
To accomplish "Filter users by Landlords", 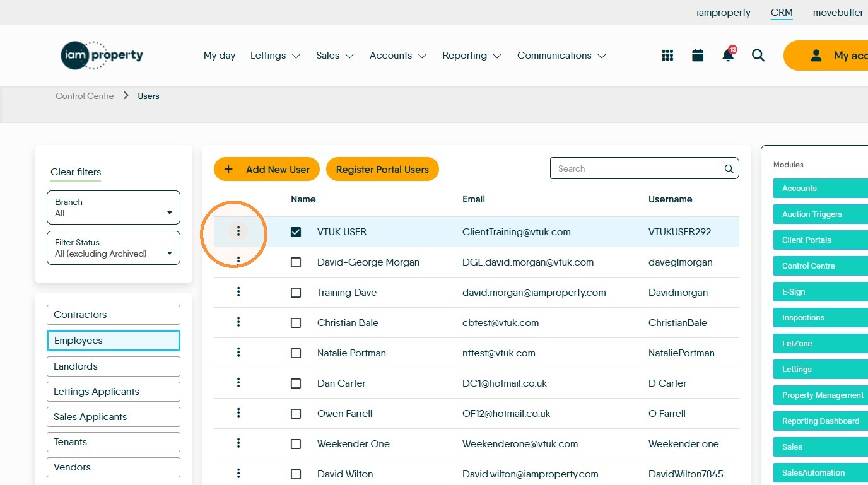I will 114,366.
